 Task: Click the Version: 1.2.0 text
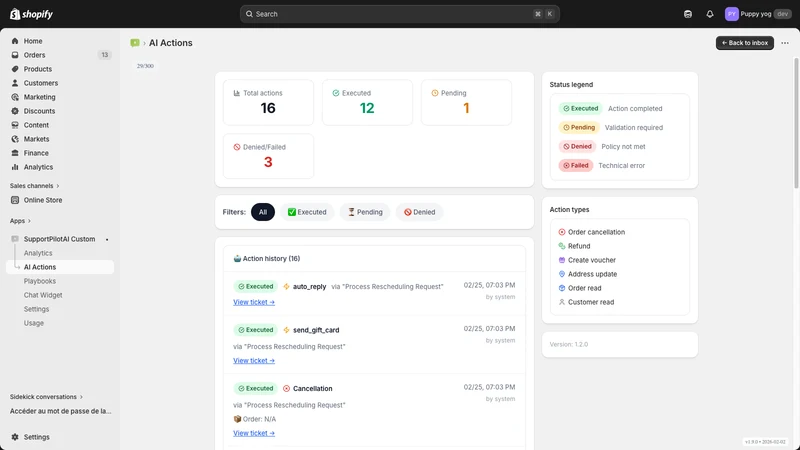(568, 344)
